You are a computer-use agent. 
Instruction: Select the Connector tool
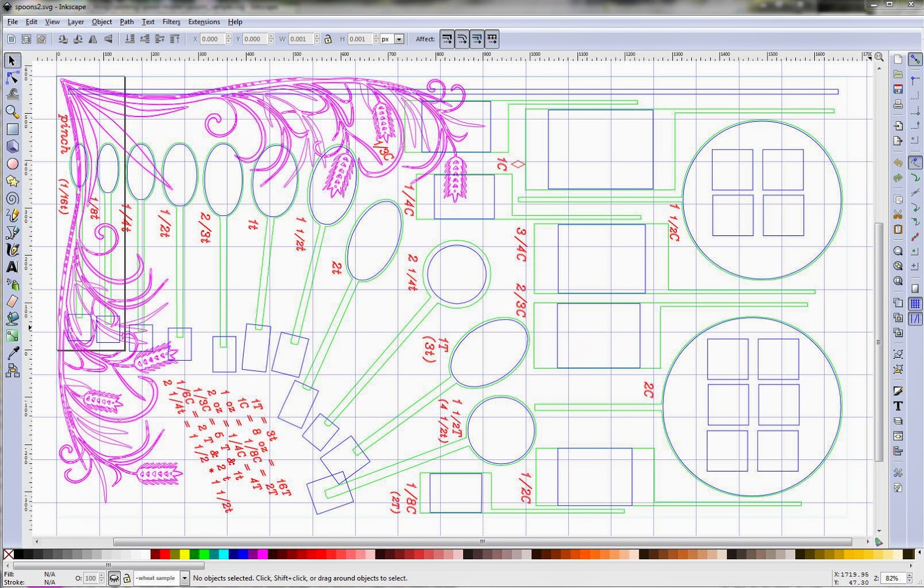click(x=12, y=371)
